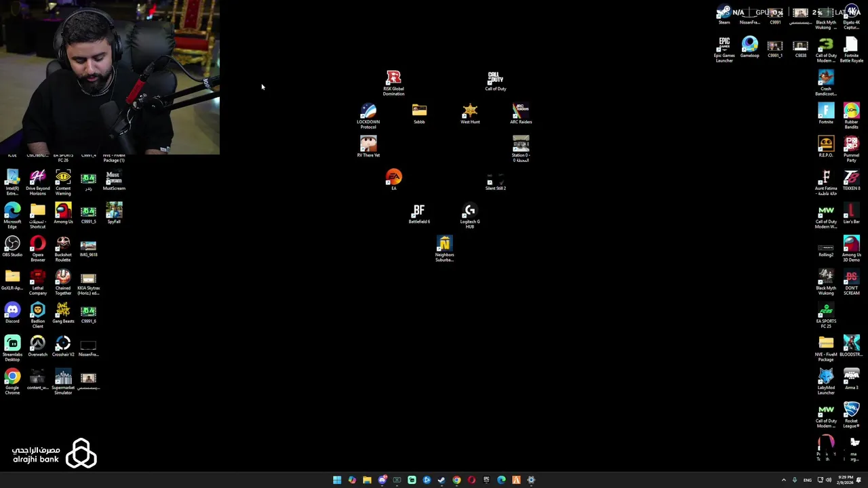Open Crash Bandicoot desktop shortcut

click(x=826, y=83)
